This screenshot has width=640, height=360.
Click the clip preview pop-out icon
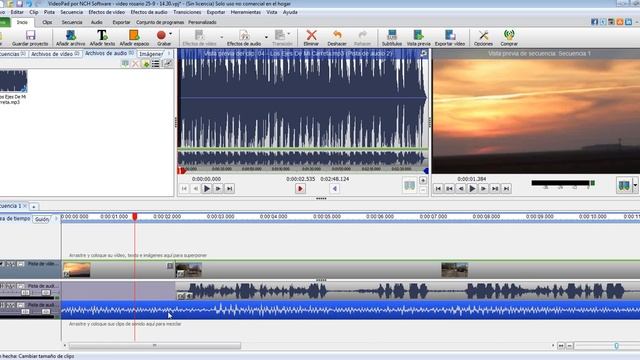(424, 53)
